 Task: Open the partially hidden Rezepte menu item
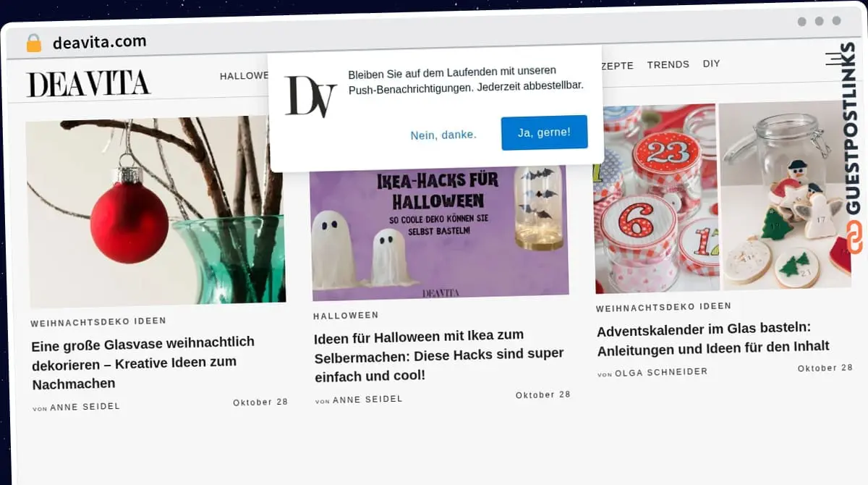click(x=618, y=65)
